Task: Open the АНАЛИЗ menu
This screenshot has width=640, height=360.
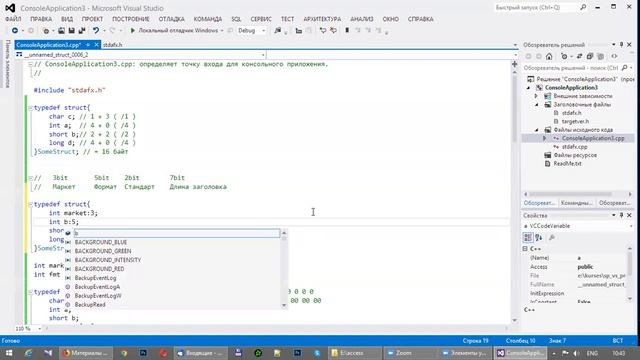Action: 362,19
